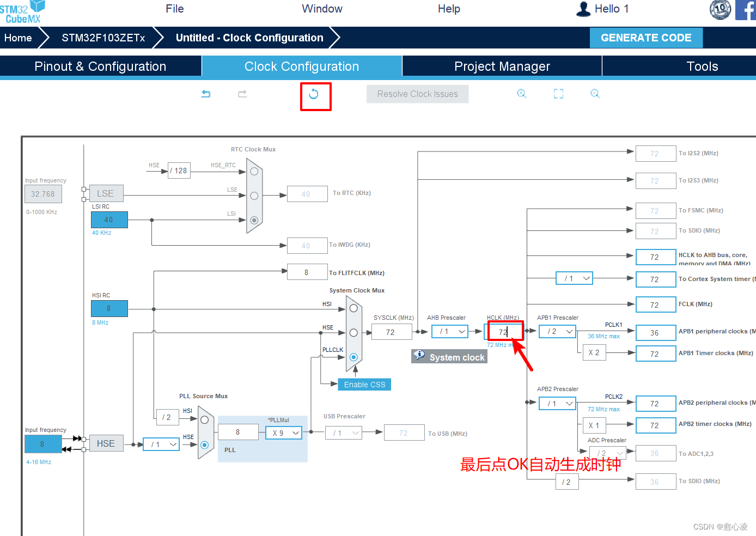Click the STM32CubeMX logo

pos(22,12)
